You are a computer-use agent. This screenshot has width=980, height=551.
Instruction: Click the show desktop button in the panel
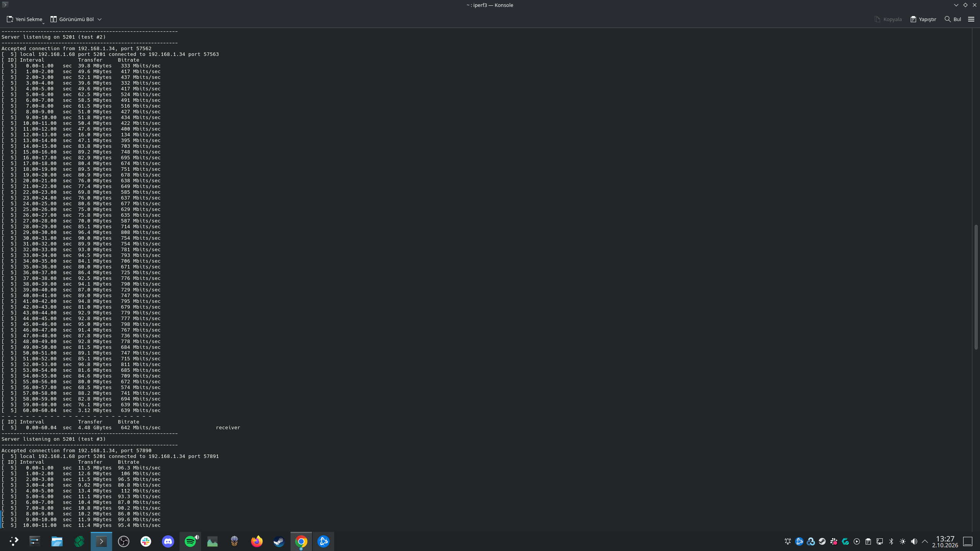point(968,541)
